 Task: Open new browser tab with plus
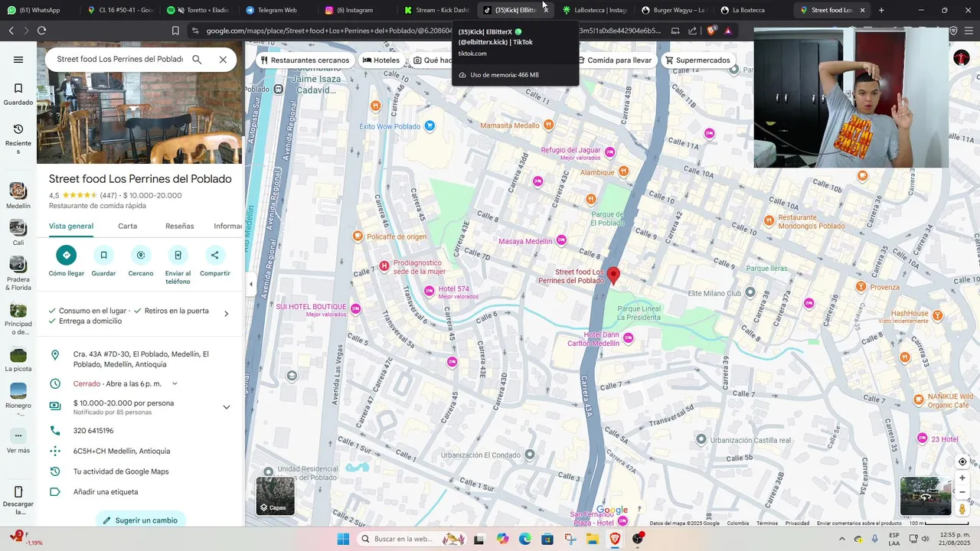click(881, 10)
